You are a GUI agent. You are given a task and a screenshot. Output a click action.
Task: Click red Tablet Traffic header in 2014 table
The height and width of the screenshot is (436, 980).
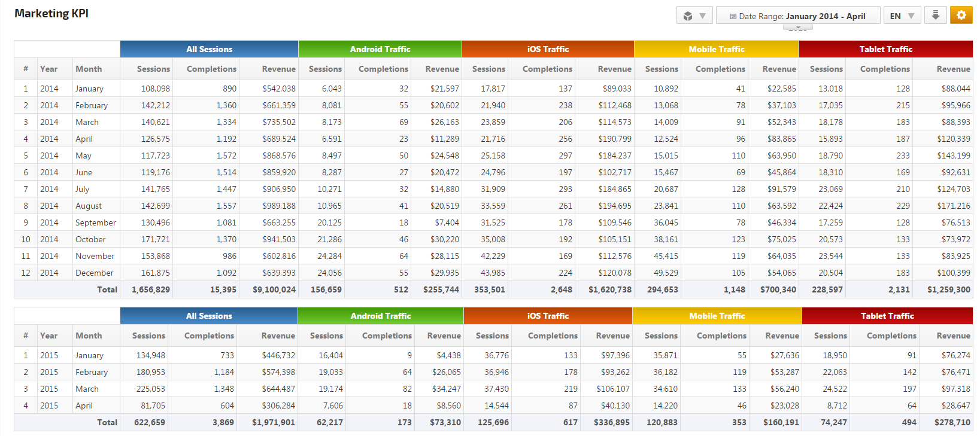pos(885,49)
